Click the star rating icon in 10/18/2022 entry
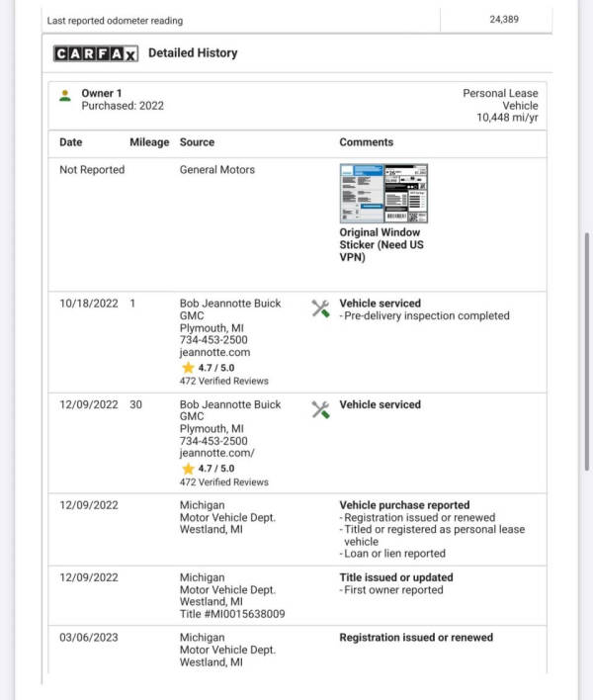The height and width of the screenshot is (700, 593). (187, 367)
